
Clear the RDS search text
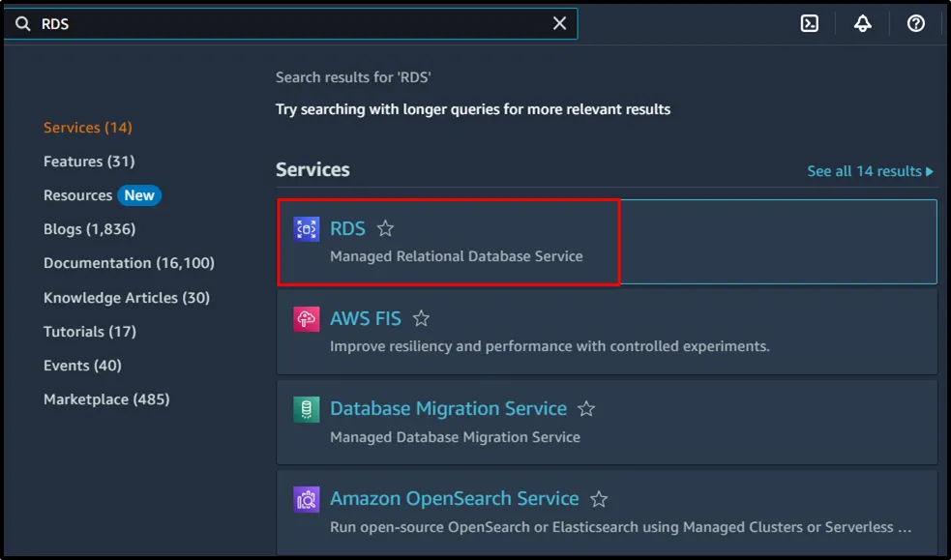(559, 23)
